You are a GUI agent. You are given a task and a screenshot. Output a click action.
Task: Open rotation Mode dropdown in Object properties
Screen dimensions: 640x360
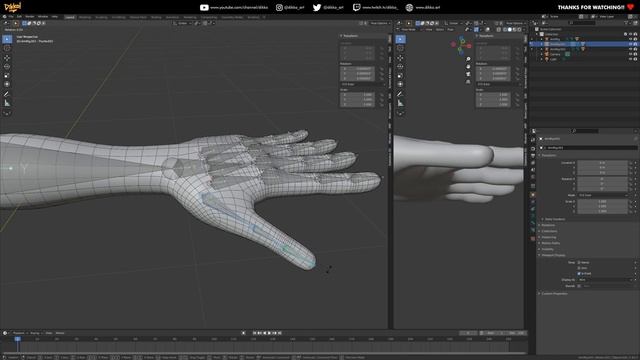pyautogui.click(x=602, y=195)
